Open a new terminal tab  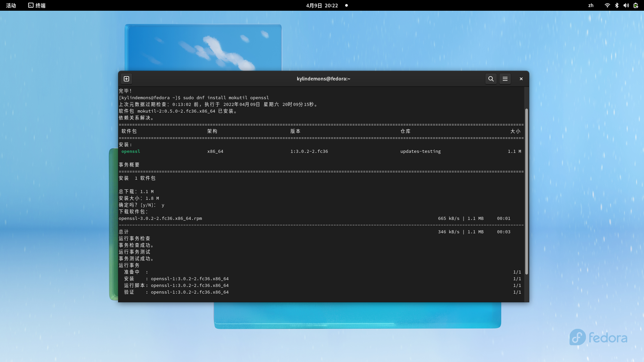coord(126,79)
